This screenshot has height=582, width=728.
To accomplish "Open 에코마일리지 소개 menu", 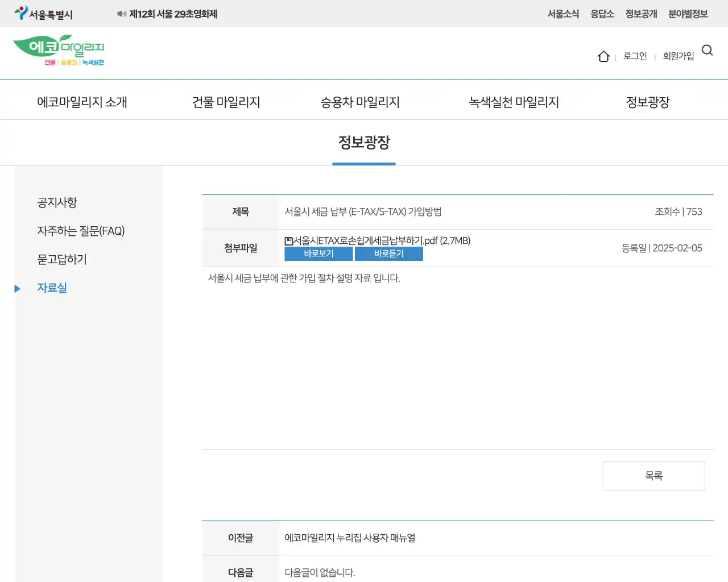I will [82, 102].
